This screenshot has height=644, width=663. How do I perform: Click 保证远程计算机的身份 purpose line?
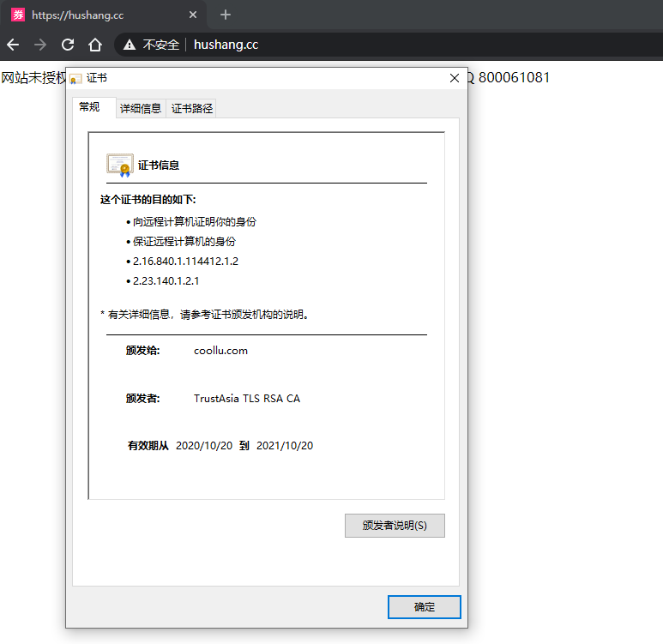click(184, 242)
